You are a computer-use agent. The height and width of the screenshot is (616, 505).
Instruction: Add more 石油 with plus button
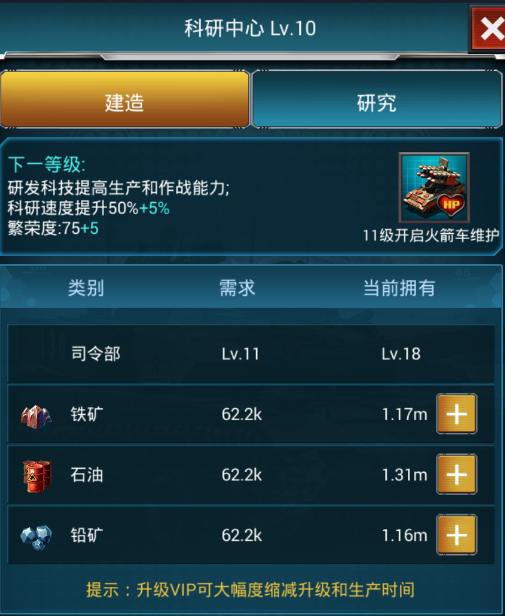click(457, 475)
